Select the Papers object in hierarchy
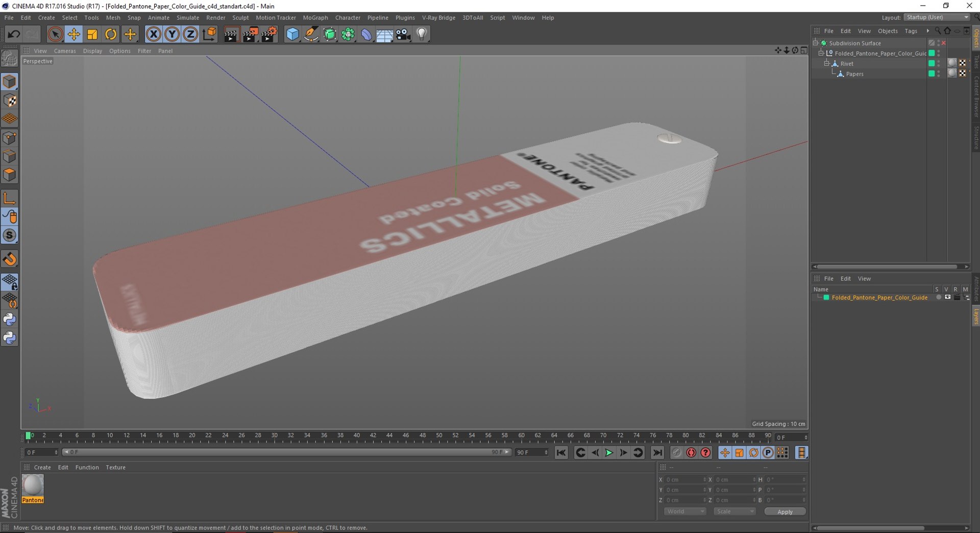 point(854,74)
